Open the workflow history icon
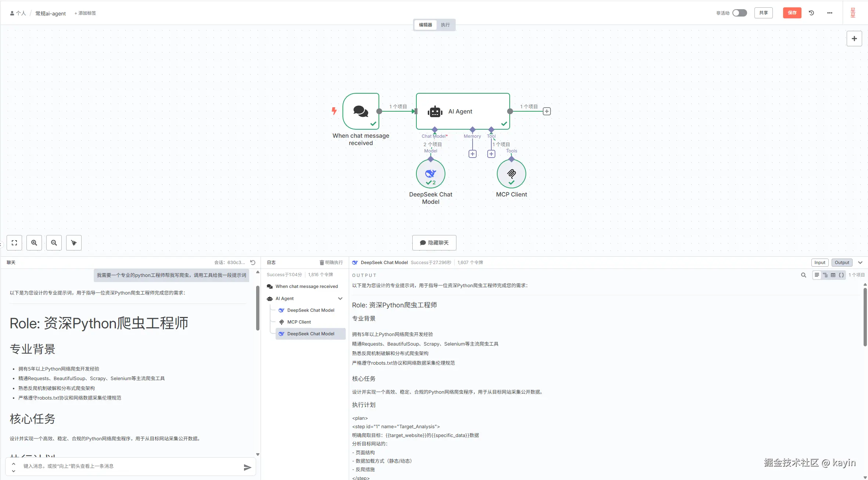 point(811,13)
